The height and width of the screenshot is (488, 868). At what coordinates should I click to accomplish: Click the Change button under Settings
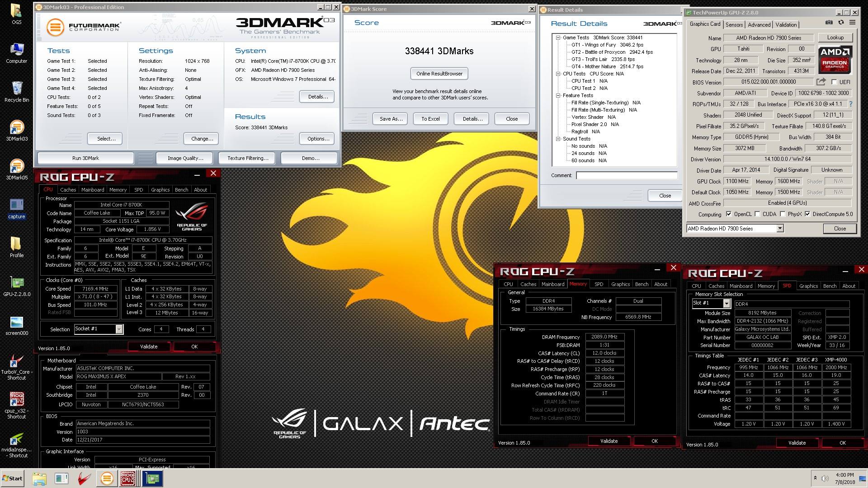[202, 139]
